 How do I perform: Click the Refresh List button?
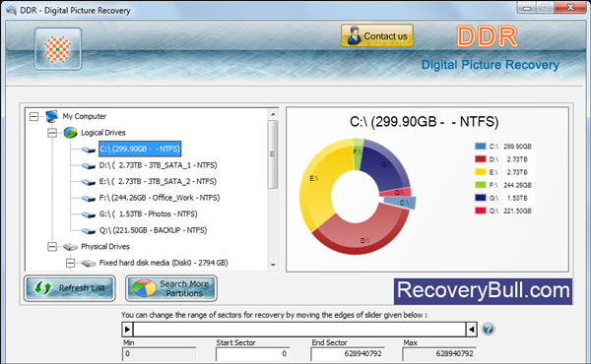coord(70,288)
